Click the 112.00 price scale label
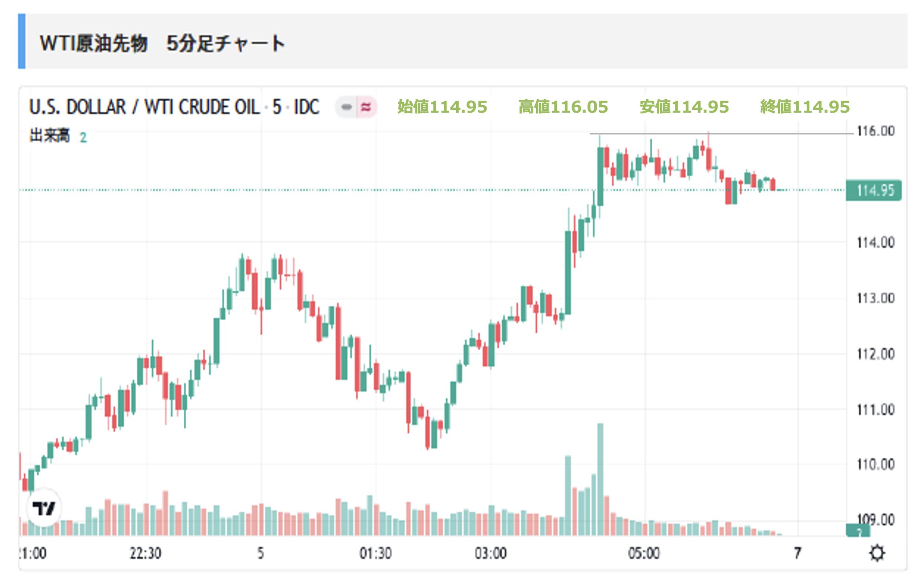The width and height of the screenshot is (923, 588). pyautogui.click(x=876, y=354)
